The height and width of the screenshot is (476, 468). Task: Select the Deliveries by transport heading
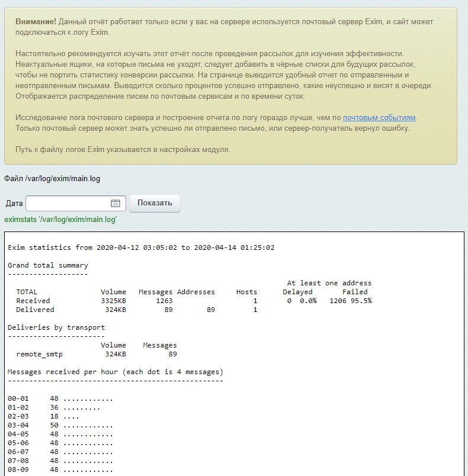(56, 327)
